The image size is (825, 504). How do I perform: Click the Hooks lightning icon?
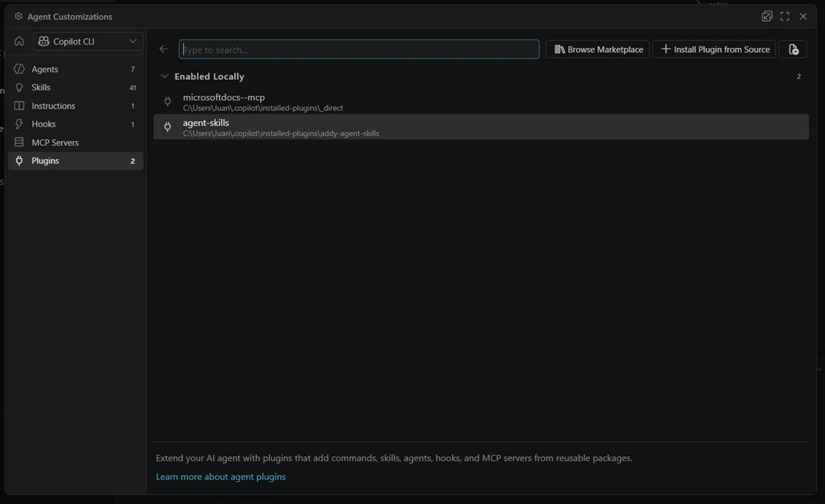pyautogui.click(x=20, y=124)
